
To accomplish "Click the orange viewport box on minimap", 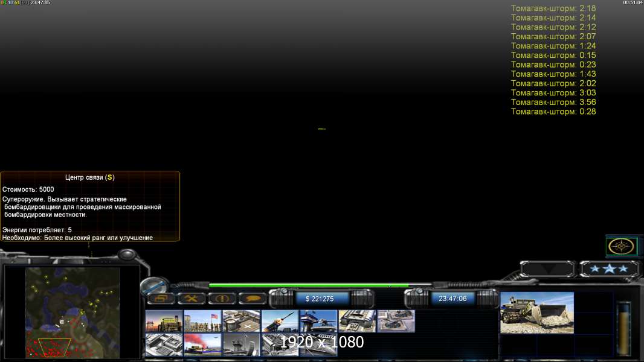I will pos(55,346).
